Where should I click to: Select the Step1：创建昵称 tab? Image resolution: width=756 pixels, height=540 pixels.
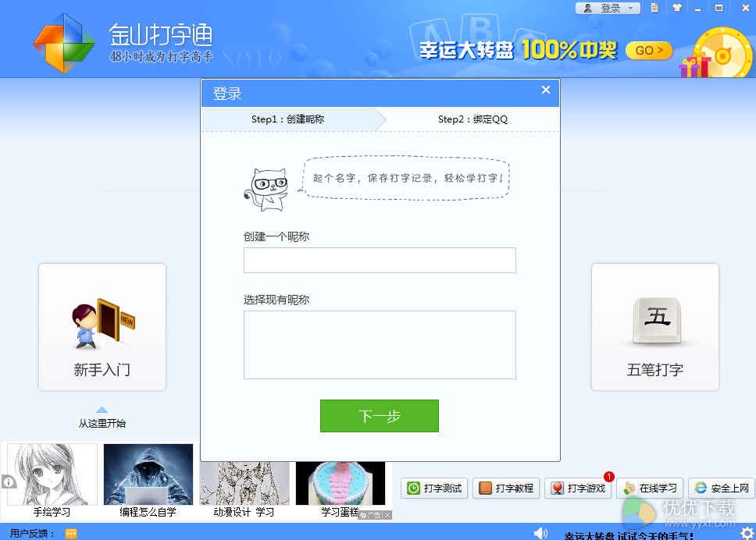pyautogui.click(x=288, y=119)
